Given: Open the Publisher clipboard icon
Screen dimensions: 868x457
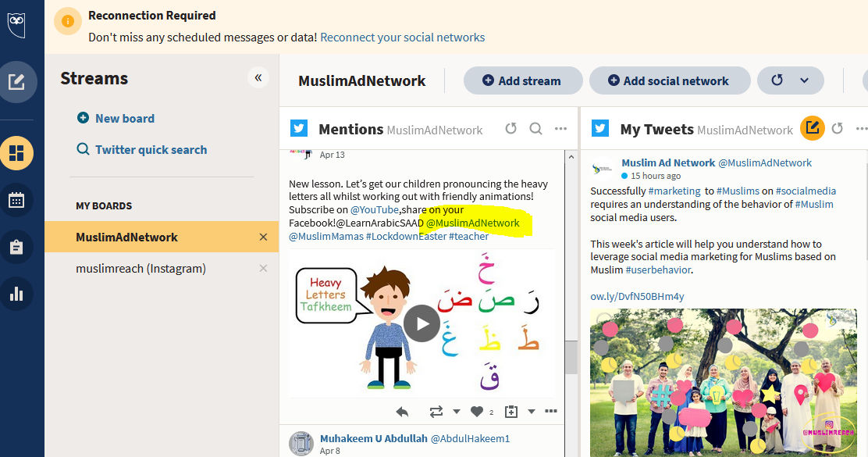Looking at the screenshot, I should (17, 247).
